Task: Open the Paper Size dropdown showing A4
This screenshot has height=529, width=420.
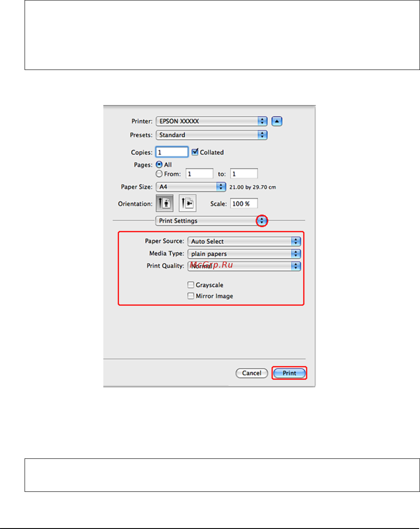Action: point(191,187)
